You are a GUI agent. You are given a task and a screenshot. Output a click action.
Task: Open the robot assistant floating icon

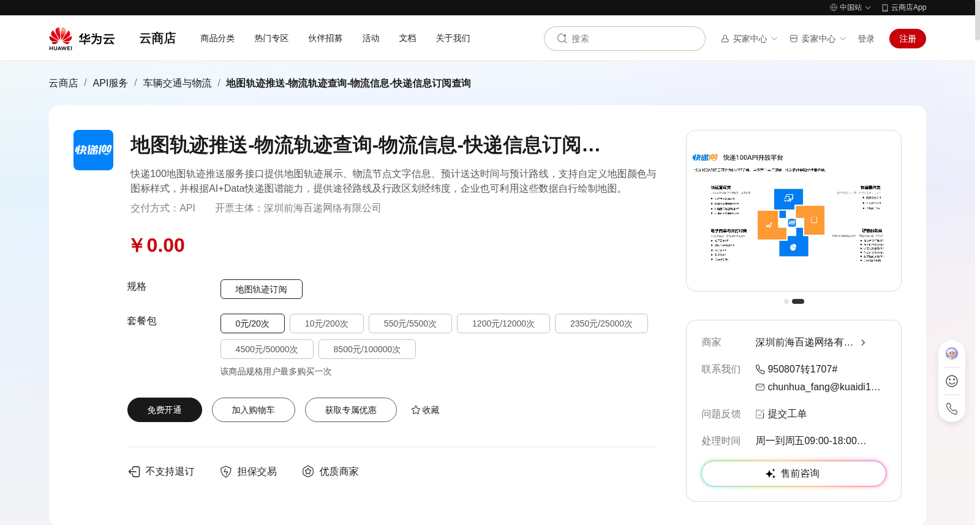[952, 353]
